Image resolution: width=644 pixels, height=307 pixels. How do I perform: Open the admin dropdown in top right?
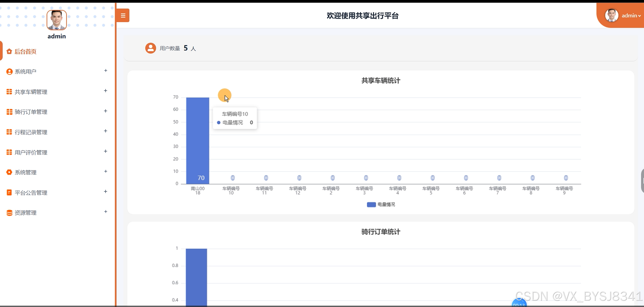tap(631, 16)
